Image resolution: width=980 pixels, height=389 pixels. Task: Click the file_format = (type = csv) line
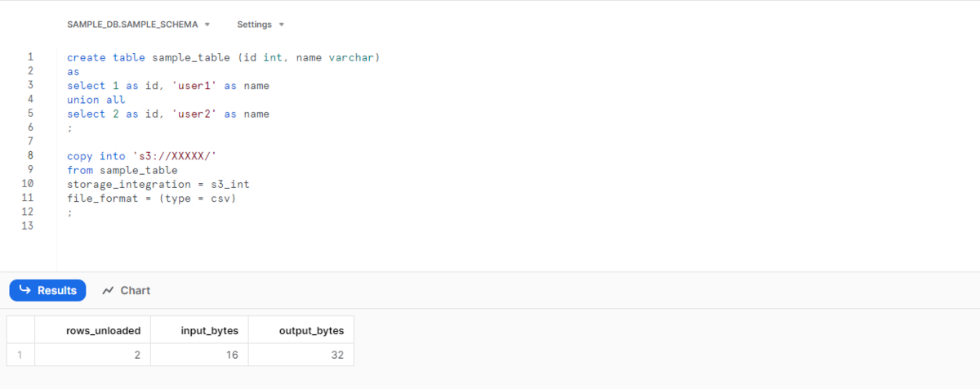coord(151,198)
